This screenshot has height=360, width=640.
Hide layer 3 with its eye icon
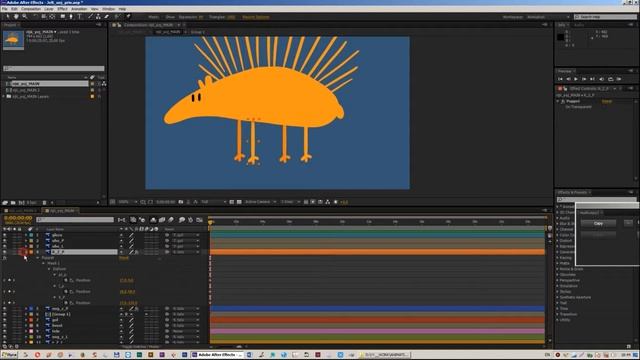pos(4,247)
